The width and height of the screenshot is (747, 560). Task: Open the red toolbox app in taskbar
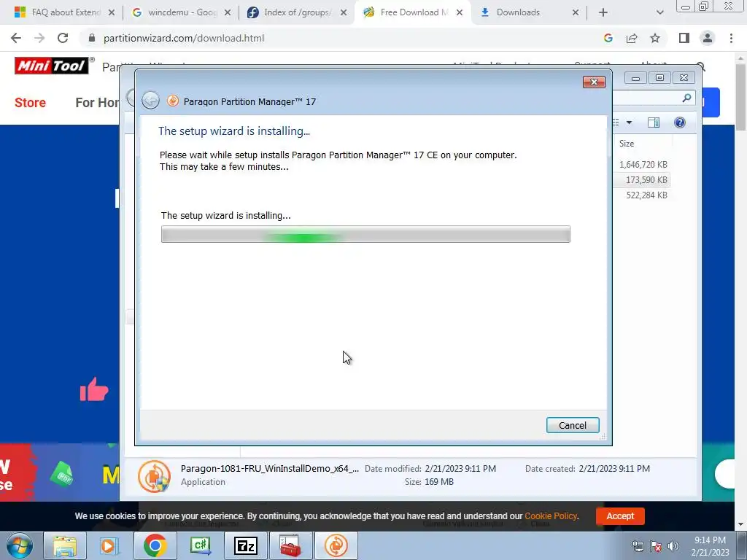[290, 545]
